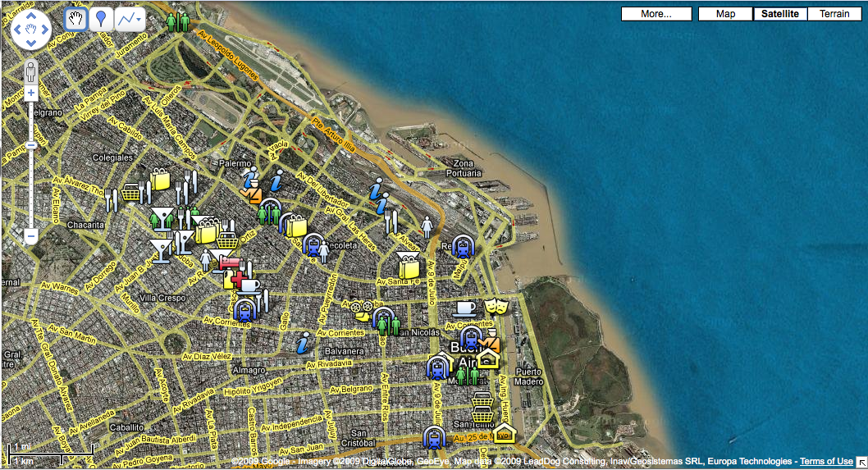The image size is (868, 470).
Task: Click the subway marker near Au. 25 de Mayo
Action: (434, 437)
